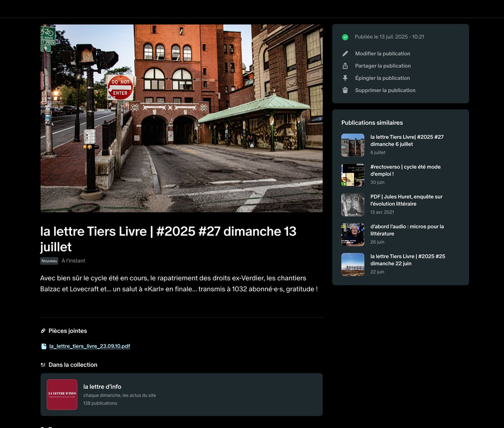Open d'abord l'audio micros article
The height and width of the screenshot is (428, 504).
pos(407,230)
